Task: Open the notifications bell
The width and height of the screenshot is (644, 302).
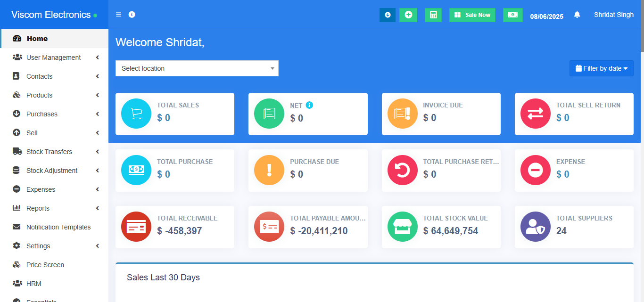Action: [577, 15]
